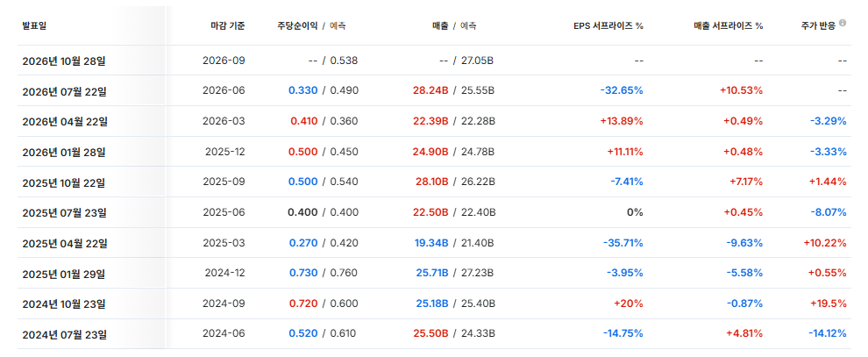Image resolution: width=868 pixels, height=357 pixels.
Task: Click the 매출 서프라이즈 % column header
Action: click(x=728, y=25)
